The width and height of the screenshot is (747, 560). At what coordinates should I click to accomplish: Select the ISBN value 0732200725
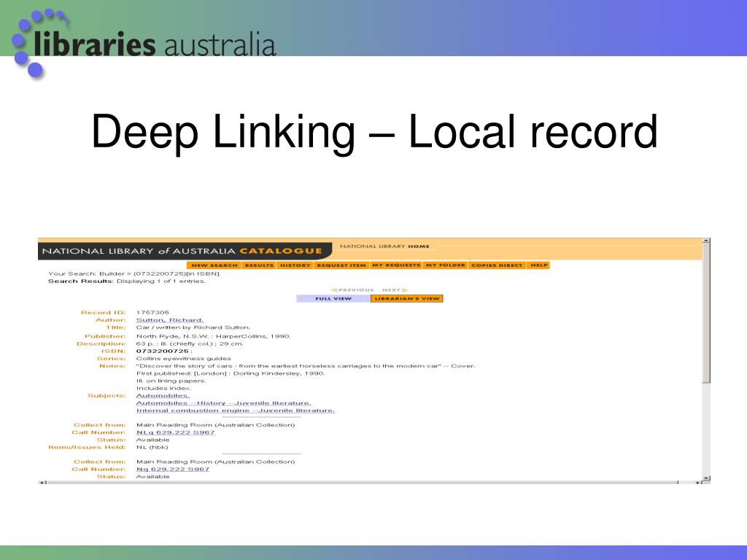tap(163, 351)
